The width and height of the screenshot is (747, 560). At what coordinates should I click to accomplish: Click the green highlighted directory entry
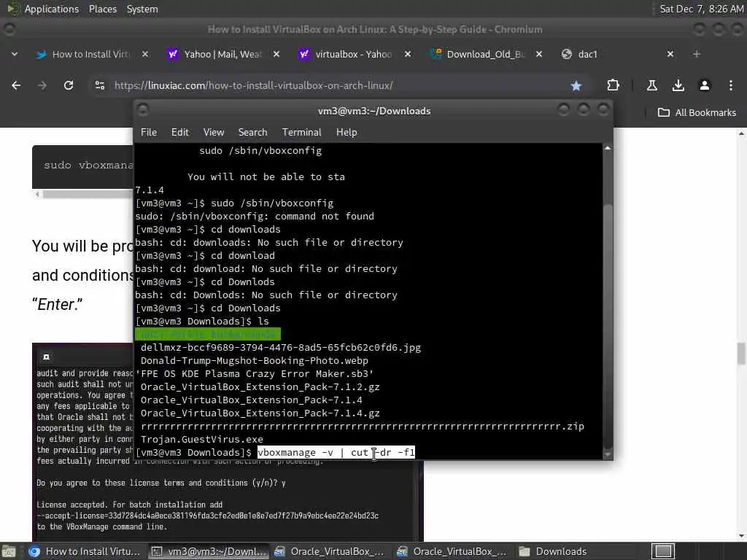click(208, 334)
